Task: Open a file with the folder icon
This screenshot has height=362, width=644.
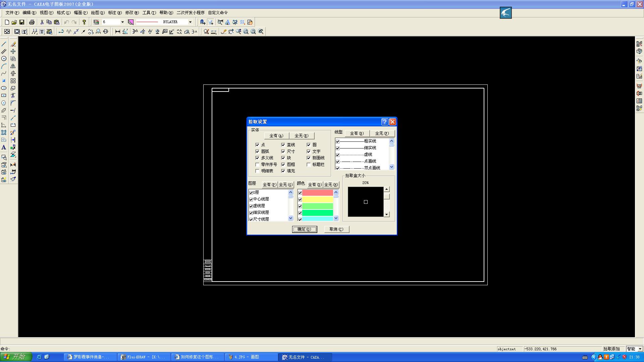Action: coord(14,22)
